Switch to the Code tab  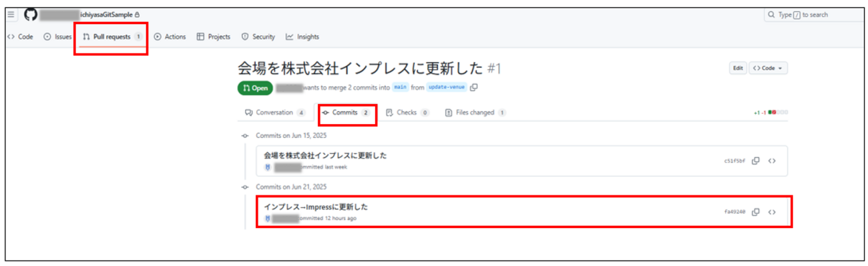(x=20, y=37)
